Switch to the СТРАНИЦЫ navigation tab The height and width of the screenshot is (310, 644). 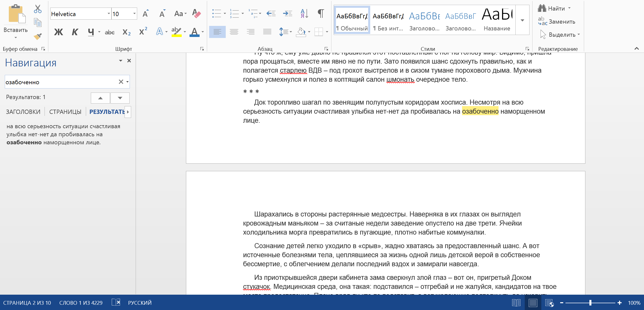pyautogui.click(x=65, y=112)
